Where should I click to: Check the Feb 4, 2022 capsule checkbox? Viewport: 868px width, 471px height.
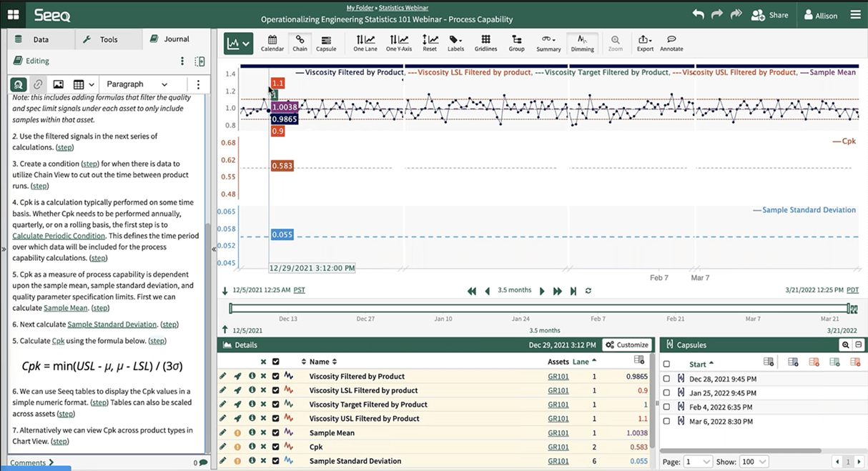666,407
